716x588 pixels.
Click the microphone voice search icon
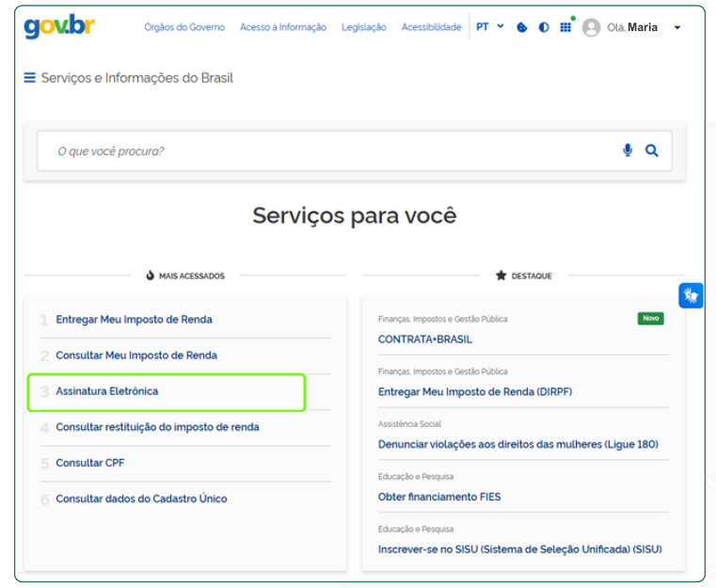click(x=628, y=151)
